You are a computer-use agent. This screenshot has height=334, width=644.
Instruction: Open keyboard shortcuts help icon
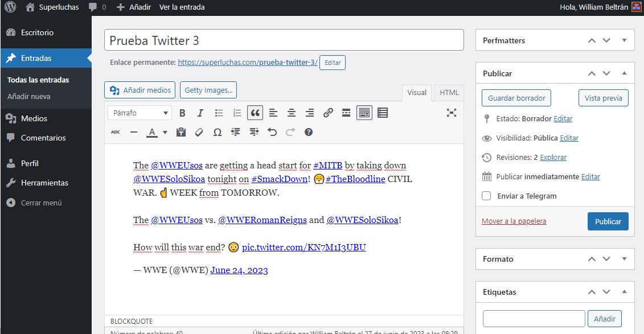pos(309,132)
